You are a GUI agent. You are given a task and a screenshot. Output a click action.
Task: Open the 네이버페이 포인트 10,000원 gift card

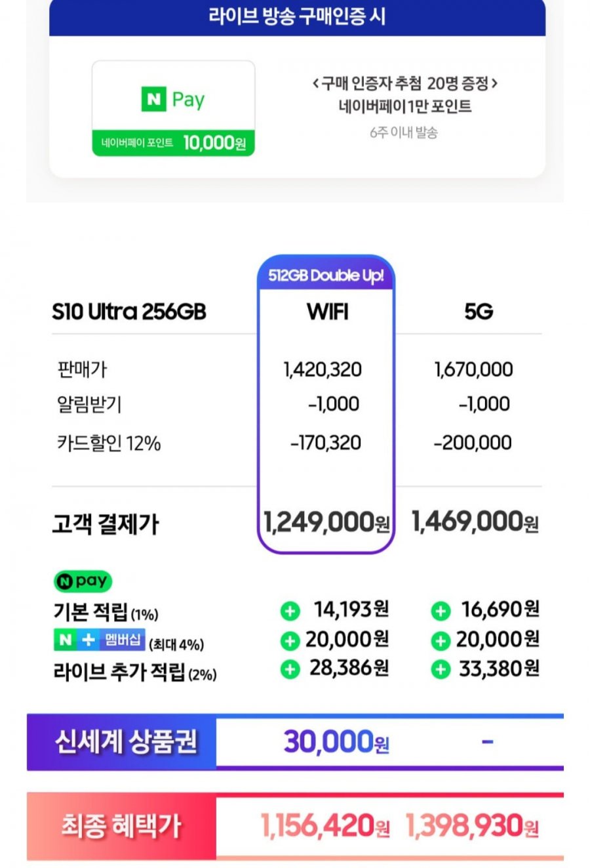point(173,109)
